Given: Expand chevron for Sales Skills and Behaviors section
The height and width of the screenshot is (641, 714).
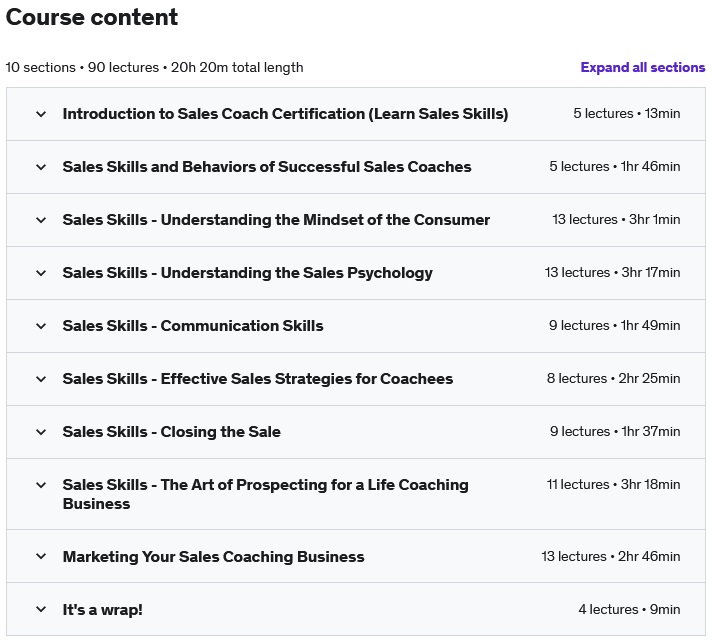Looking at the screenshot, I should click(41, 167).
